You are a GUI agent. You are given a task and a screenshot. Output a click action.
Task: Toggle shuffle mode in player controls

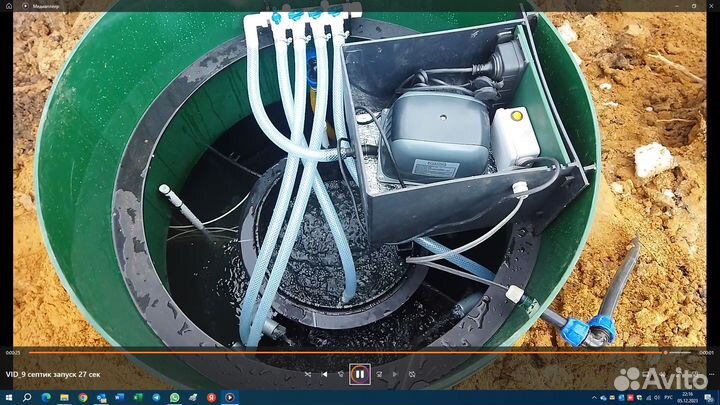click(307, 375)
